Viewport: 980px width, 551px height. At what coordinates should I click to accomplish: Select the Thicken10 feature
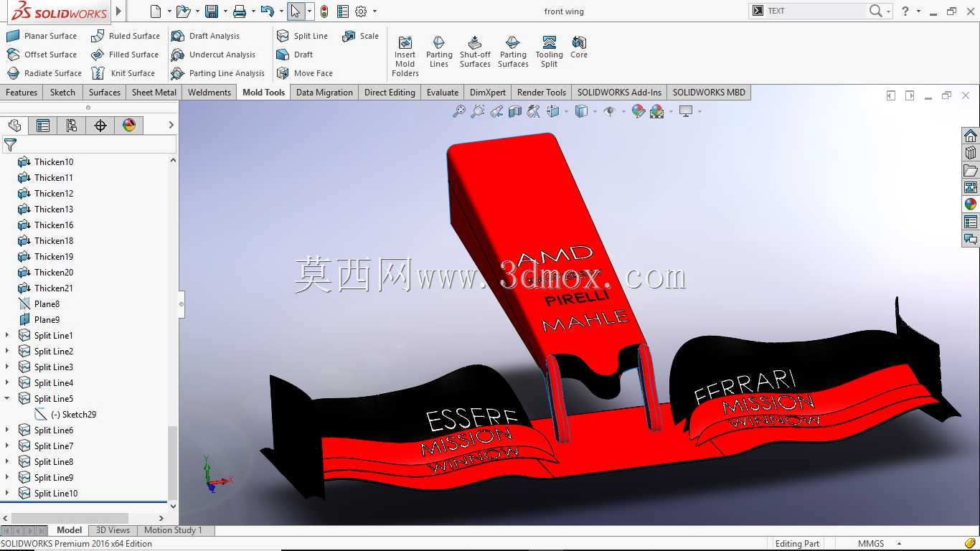46,162
